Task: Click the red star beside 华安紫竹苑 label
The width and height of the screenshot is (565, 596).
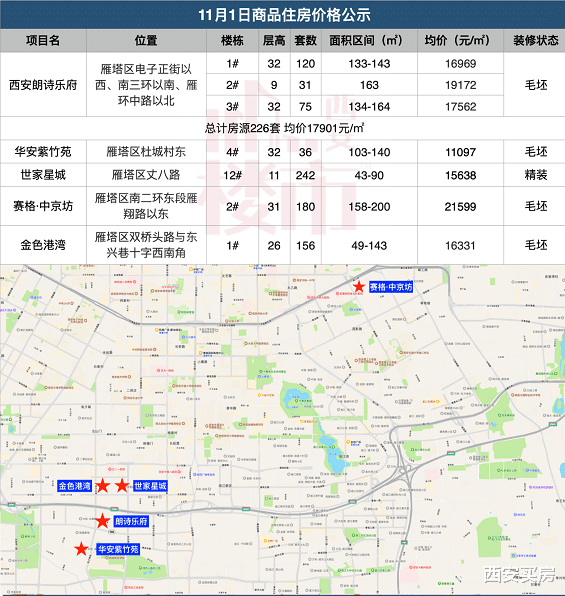Action: pos(81,548)
